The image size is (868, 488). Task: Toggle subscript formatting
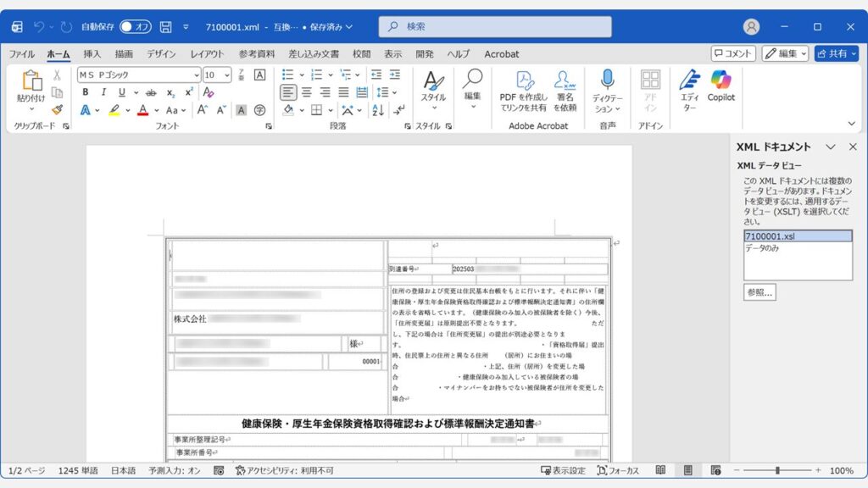tap(170, 91)
